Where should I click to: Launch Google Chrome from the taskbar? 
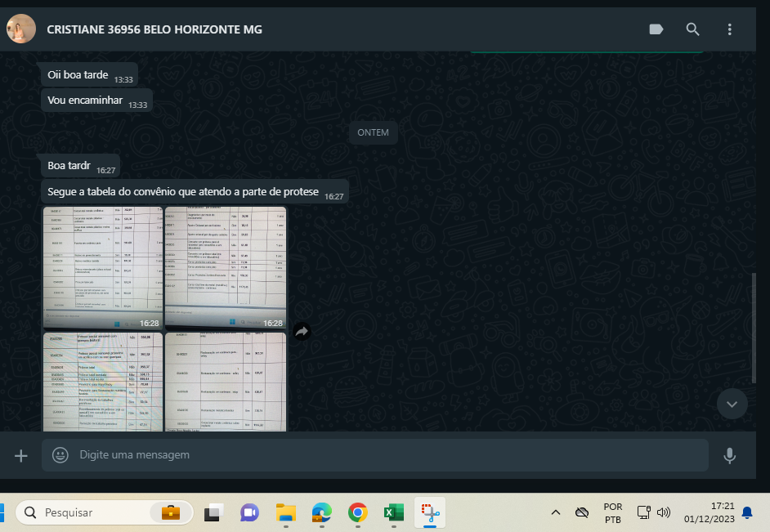[357, 512]
